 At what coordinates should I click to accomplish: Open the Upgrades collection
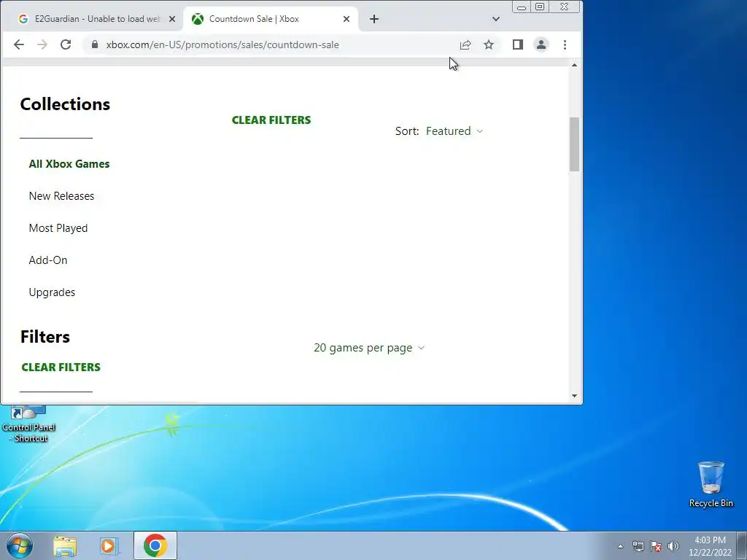52,292
